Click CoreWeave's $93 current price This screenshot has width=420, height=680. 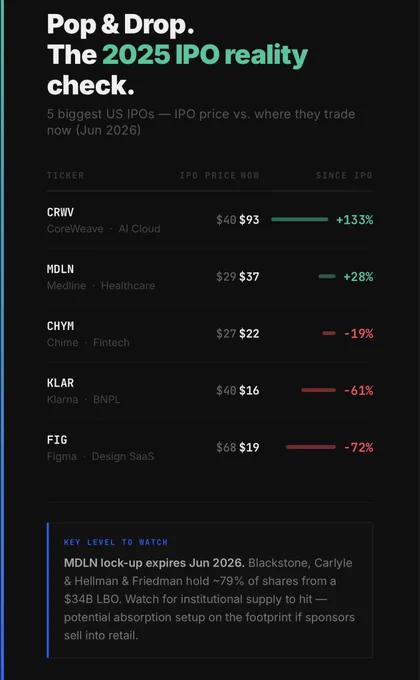[249, 220]
